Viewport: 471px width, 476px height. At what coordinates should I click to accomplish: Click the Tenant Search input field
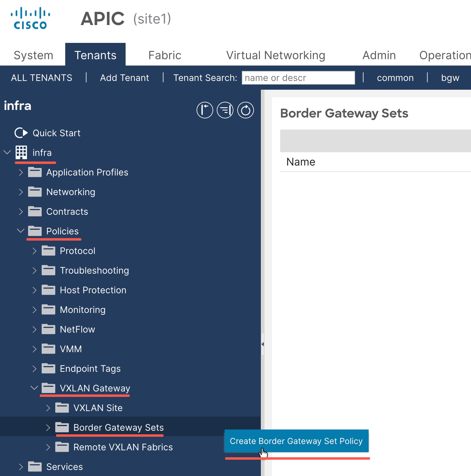pyautogui.click(x=298, y=78)
